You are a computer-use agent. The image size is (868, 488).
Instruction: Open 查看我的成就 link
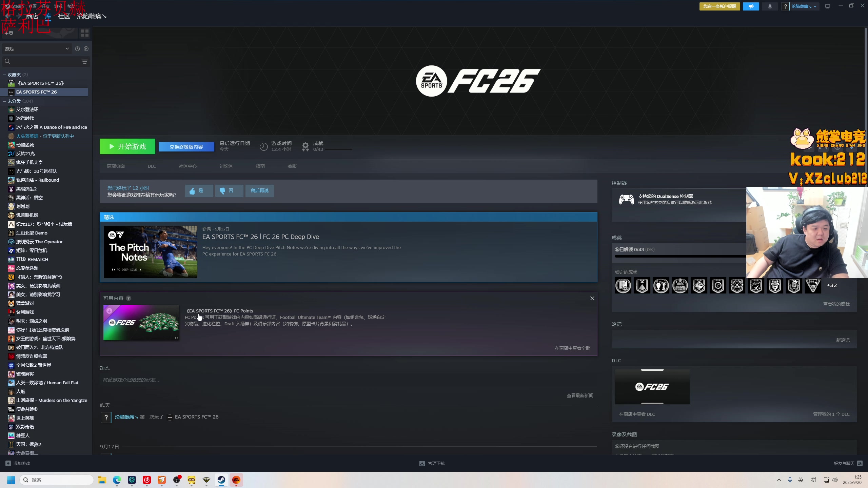(836, 304)
